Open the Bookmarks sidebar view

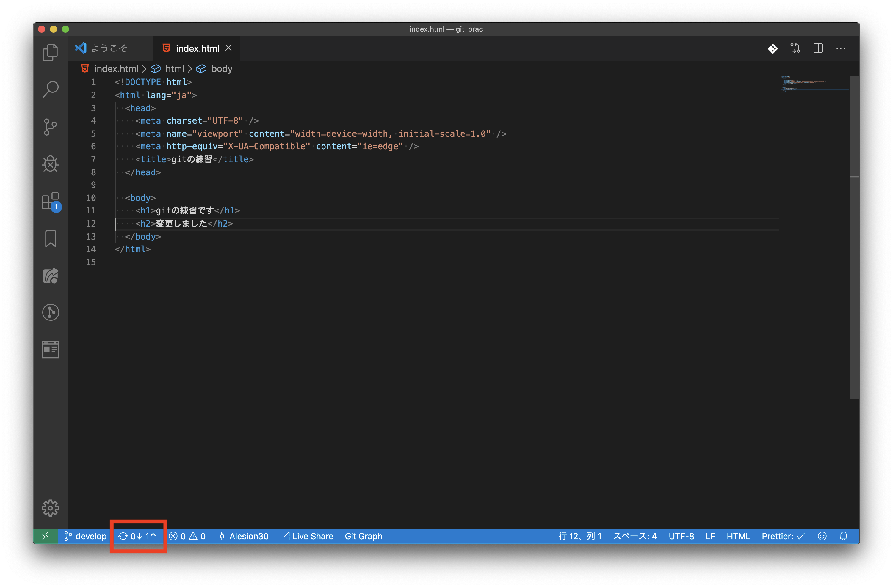51,238
